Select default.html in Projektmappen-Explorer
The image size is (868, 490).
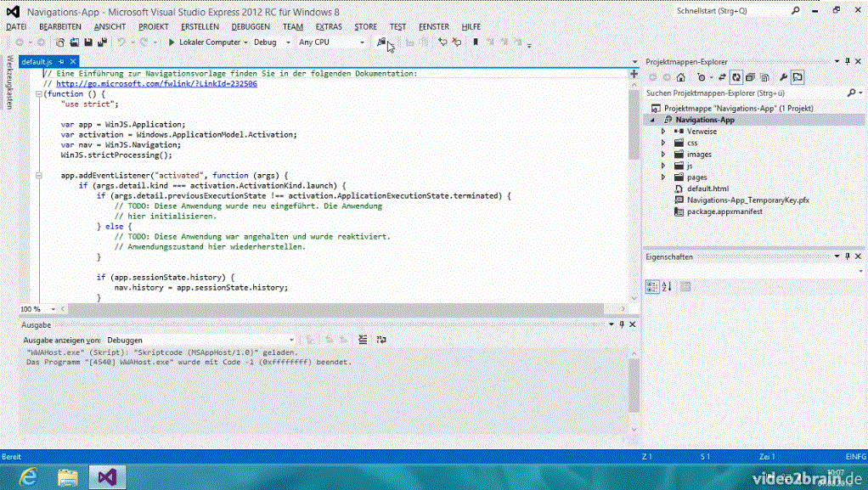[708, 189]
